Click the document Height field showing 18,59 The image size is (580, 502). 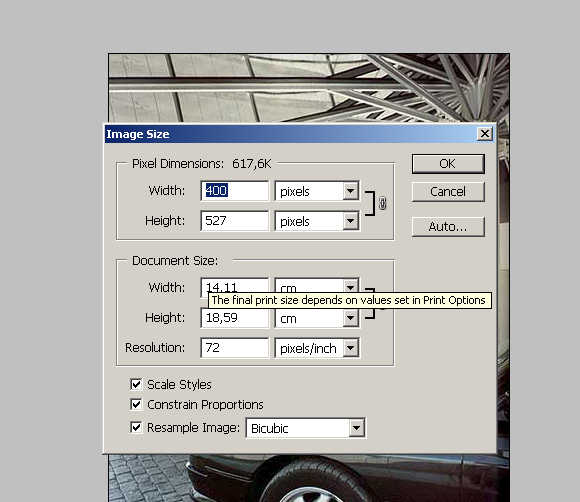pyautogui.click(x=235, y=318)
